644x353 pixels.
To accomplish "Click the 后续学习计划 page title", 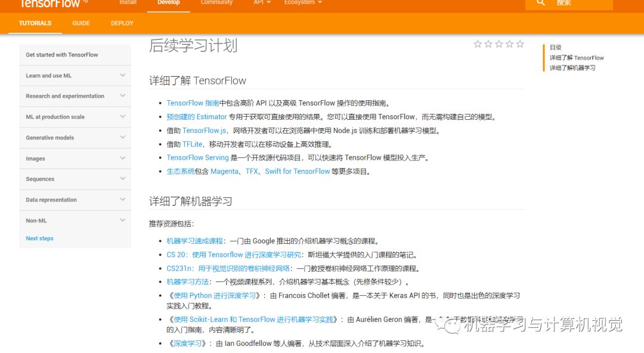I will pos(193,45).
